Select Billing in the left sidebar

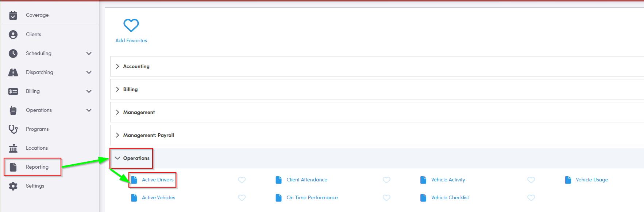(x=33, y=91)
